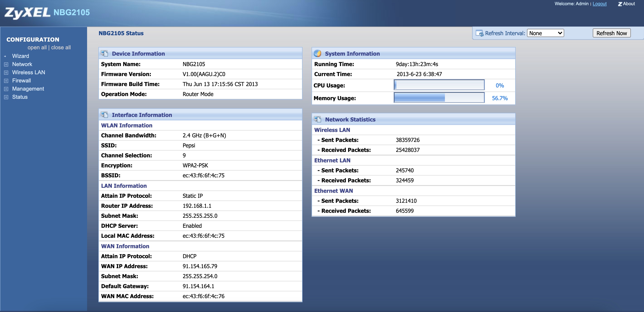Viewport: 644px width, 312px height.
Task: Select the Status menu entry
Action: coord(20,97)
